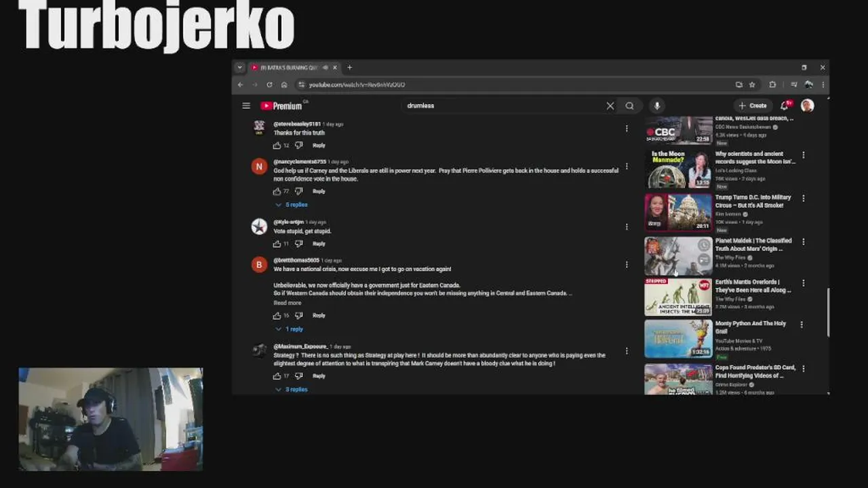The width and height of the screenshot is (868, 488).
Task: Dislike @nancyclements6755's comment
Action: click(298, 192)
